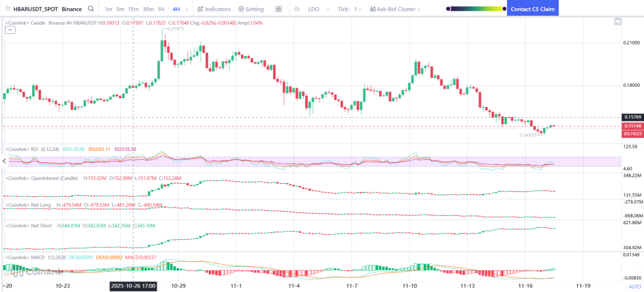The width and height of the screenshot is (644, 292).
Task: Click the Chg:-0.82%(-0.00148) value
Action: coord(214,23)
